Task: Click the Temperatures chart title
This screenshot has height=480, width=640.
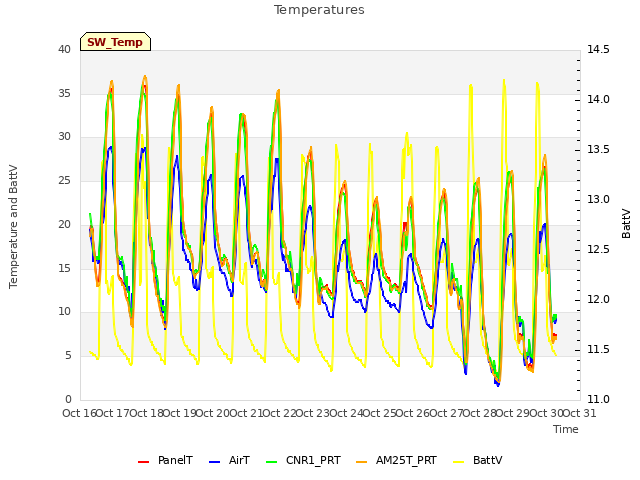Action: coord(319,10)
